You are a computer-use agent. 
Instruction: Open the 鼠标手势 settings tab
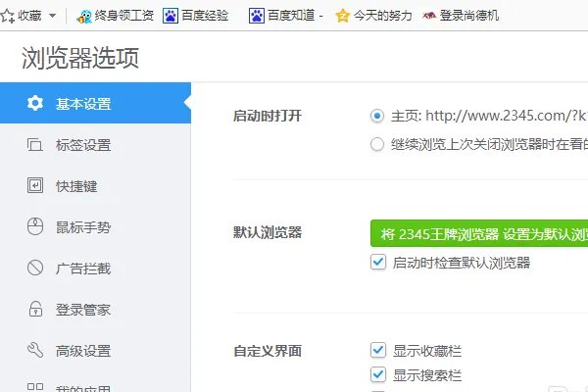[95, 227]
